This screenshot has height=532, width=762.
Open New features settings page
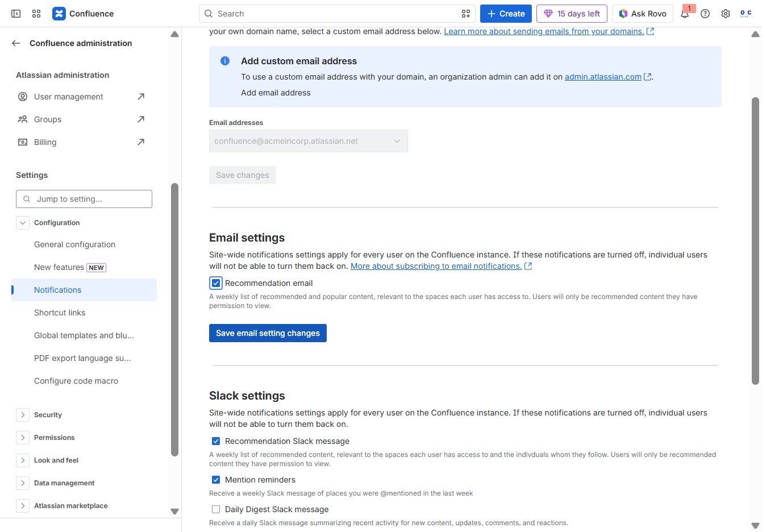click(84, 267)
